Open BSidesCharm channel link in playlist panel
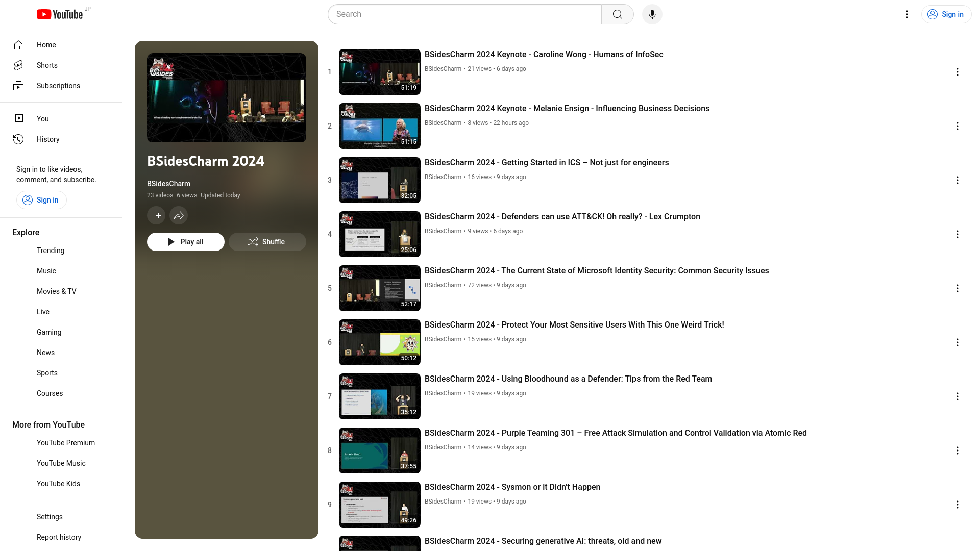This screenshot has height=551, width=980. point(168,184)
